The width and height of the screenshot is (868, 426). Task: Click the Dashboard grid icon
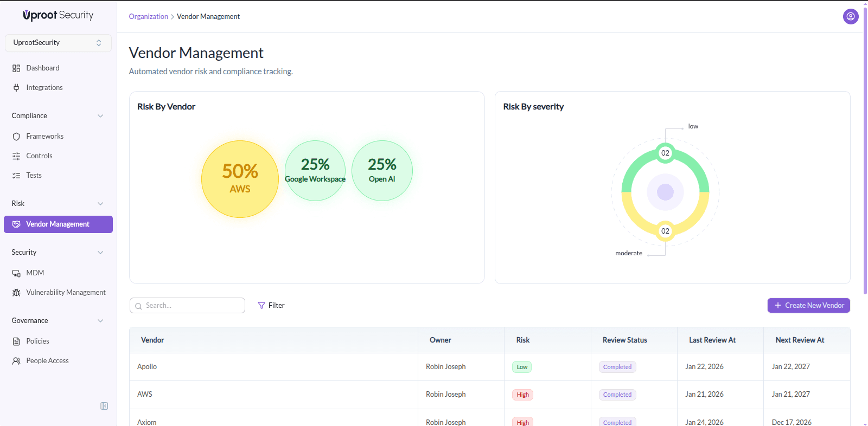pyautogui.click(x=16, y=68)
